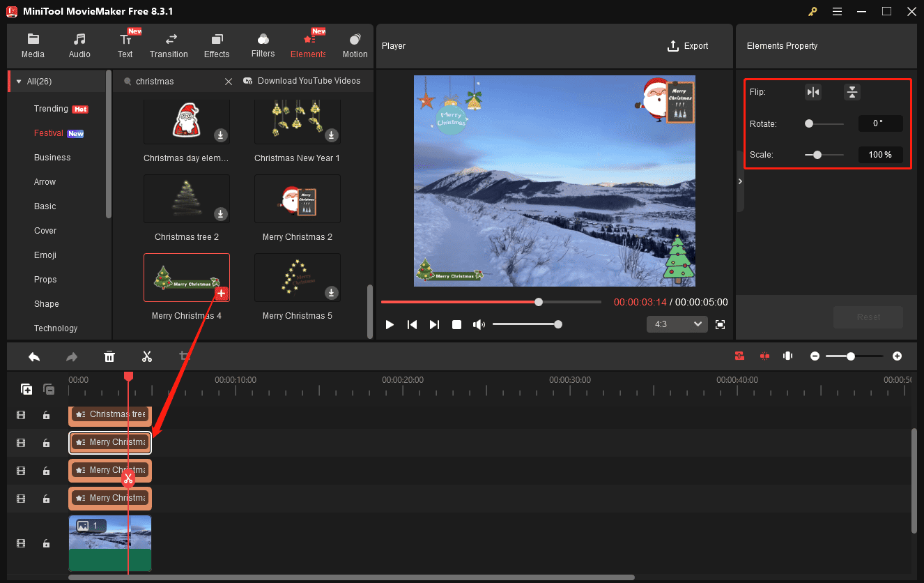Enter full-screen preview mode
Viewport: 924px width, 583px height.
(x=720, y=324)
